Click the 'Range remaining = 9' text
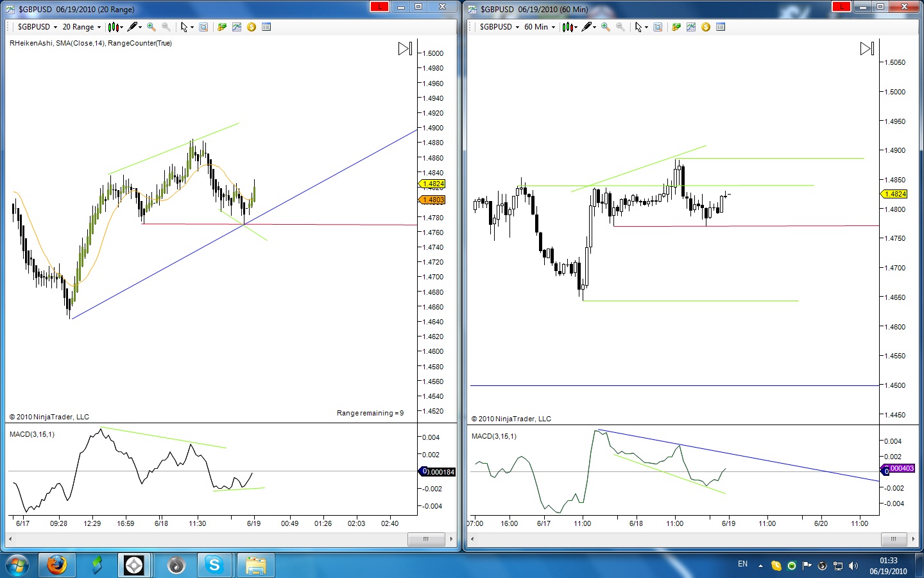 [x=370, y=413]
